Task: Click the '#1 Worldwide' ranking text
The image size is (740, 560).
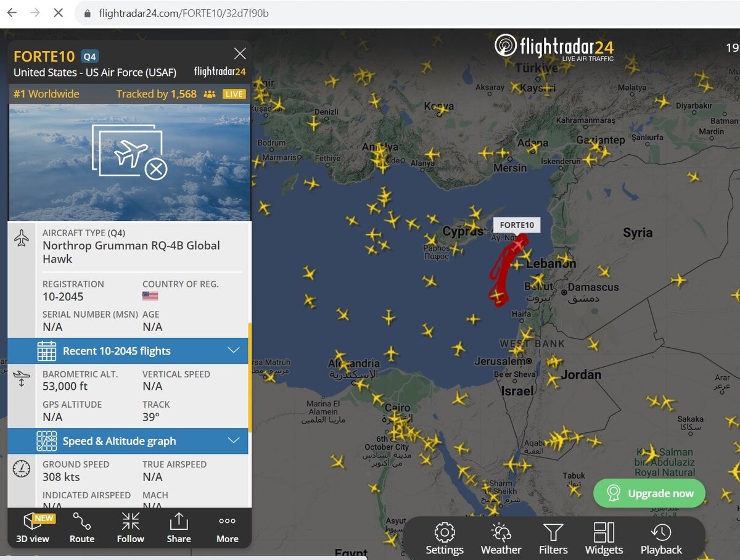Action: pos(47,94)
